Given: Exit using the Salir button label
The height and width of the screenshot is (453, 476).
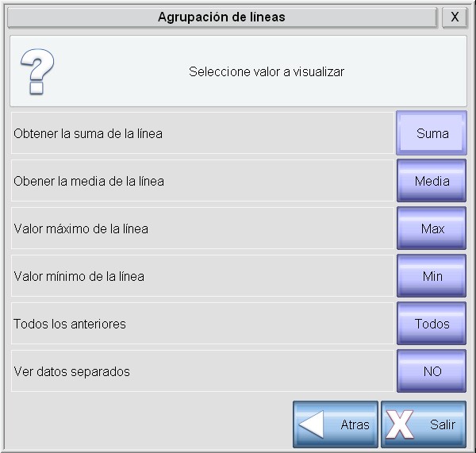Looking at the screenshot, I should [x=443, y=424].
